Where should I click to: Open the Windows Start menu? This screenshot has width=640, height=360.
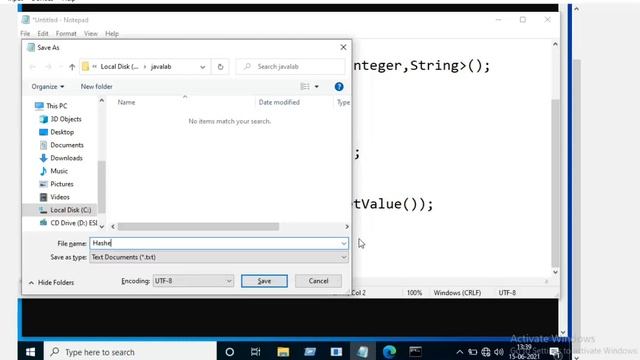(31, 352)
